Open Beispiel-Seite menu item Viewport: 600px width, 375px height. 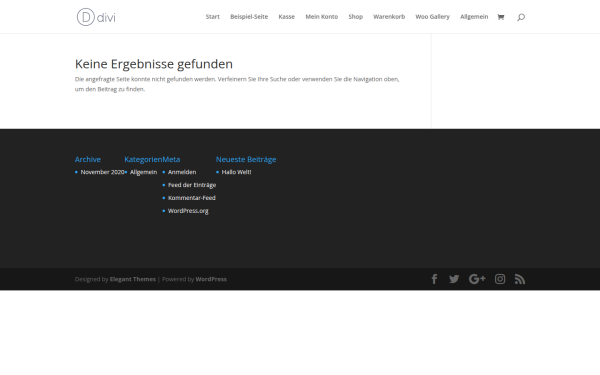tap(249, 17)
